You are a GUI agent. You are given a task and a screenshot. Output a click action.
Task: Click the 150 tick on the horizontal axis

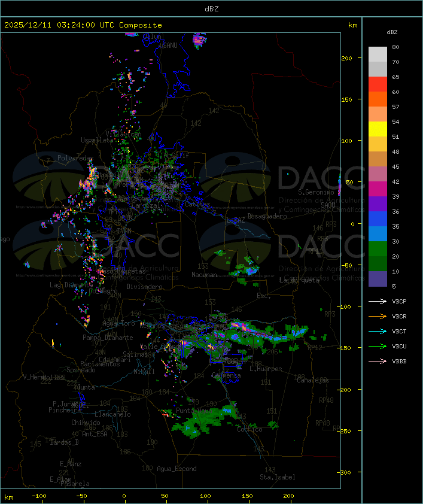click(x=247, y=496)
